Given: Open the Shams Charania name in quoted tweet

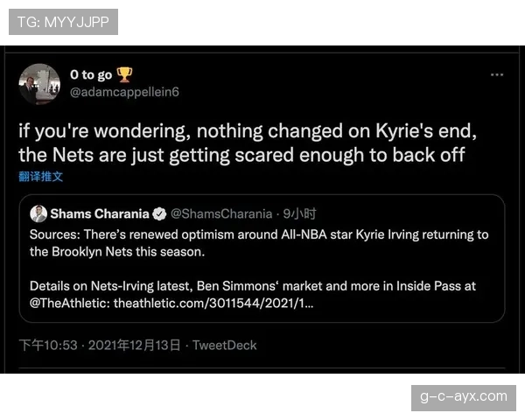Looking at the screenshot, I should (100, 213).
